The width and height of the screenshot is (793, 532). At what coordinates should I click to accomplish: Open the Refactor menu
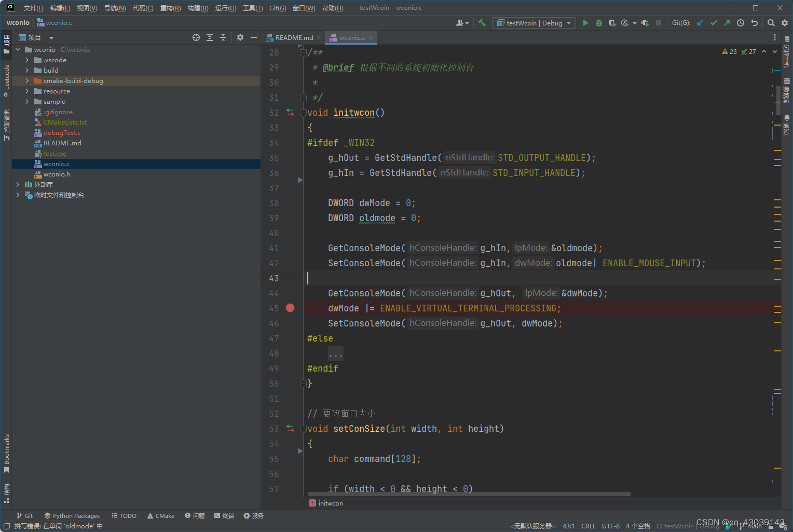(170, 8)
